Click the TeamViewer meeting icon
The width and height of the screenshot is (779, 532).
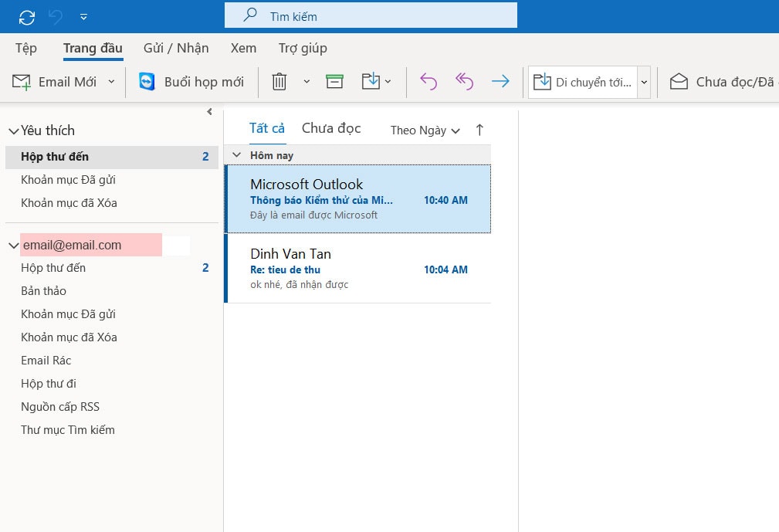coord(147,82)
